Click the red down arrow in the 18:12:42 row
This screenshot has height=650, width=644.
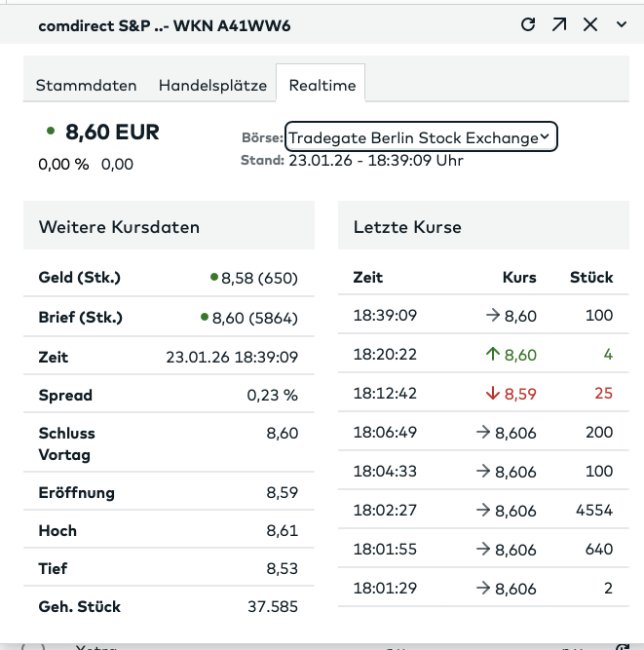click(493, 394)
